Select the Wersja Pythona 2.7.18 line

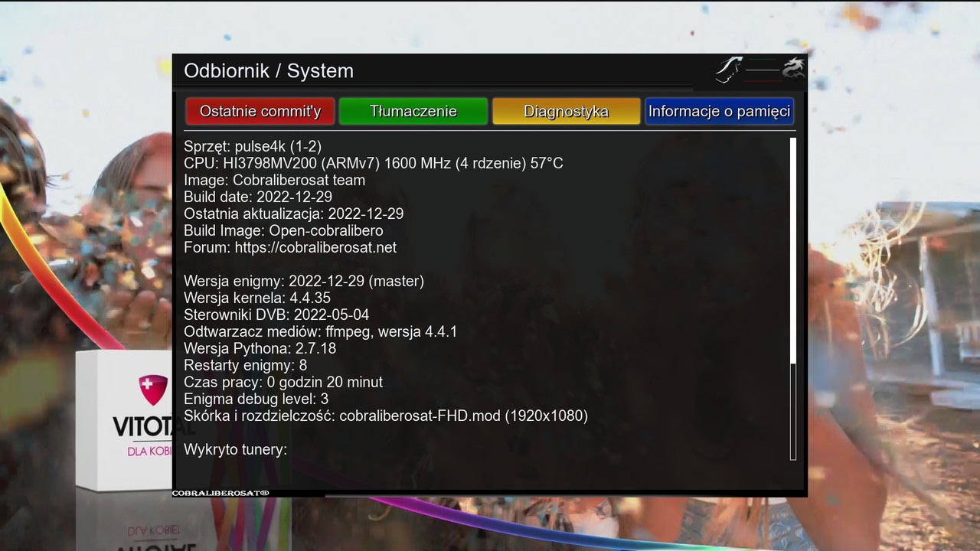(260, 348)
